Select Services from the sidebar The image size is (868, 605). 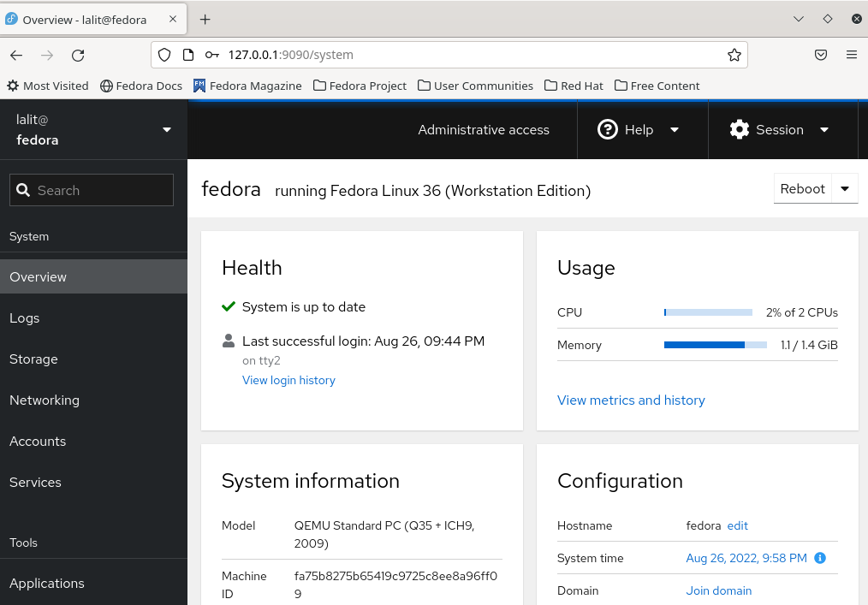pos(35,483)
